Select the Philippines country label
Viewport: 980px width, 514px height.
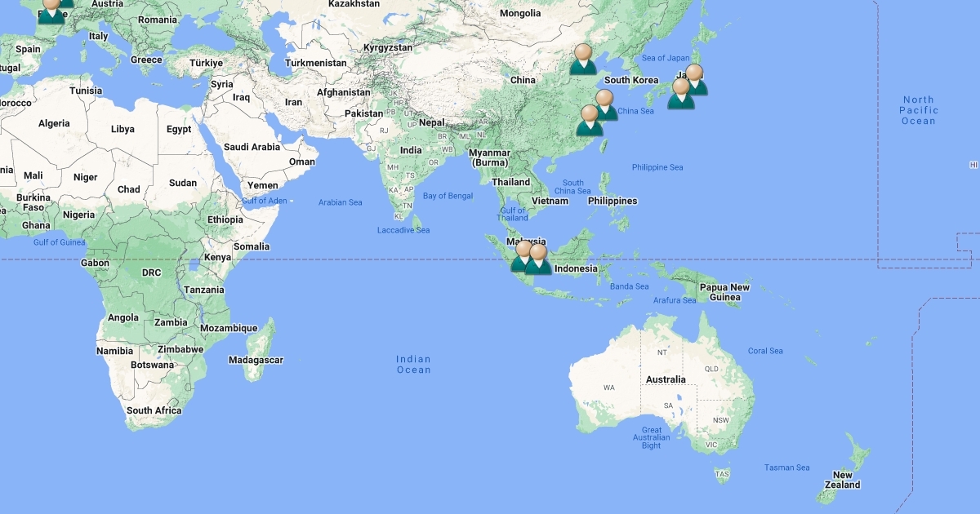[612, 201]
